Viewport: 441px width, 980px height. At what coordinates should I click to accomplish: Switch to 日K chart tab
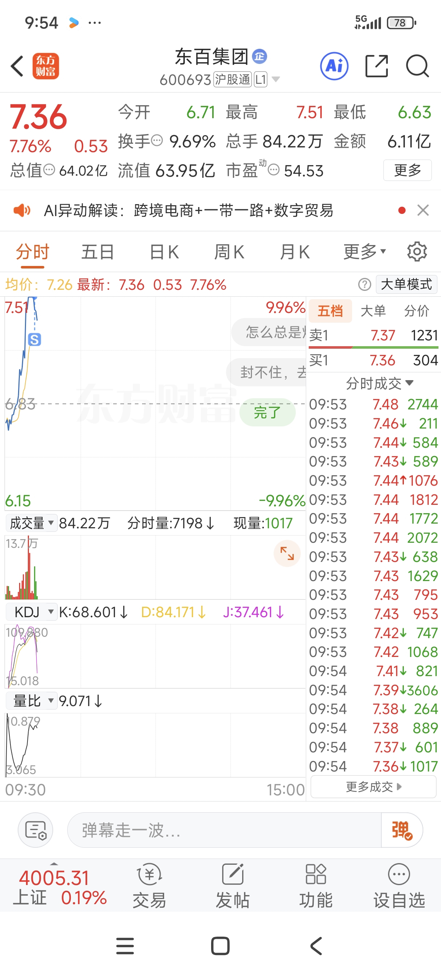[164, 252]
